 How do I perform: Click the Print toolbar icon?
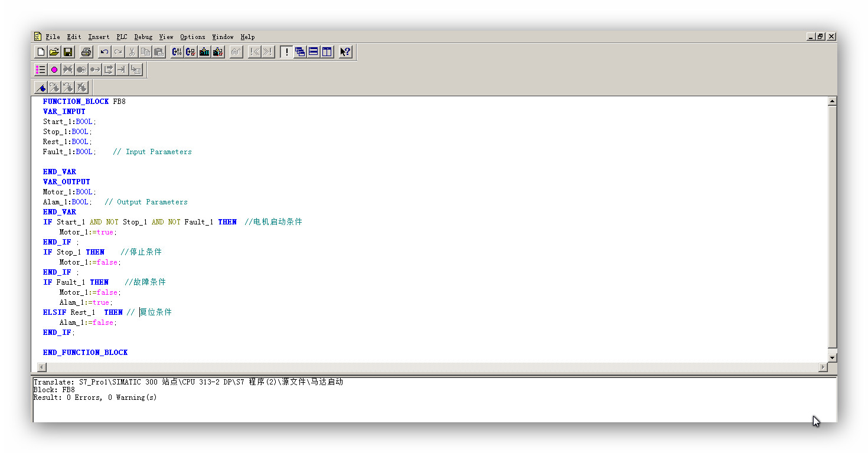tap(86, 52)
